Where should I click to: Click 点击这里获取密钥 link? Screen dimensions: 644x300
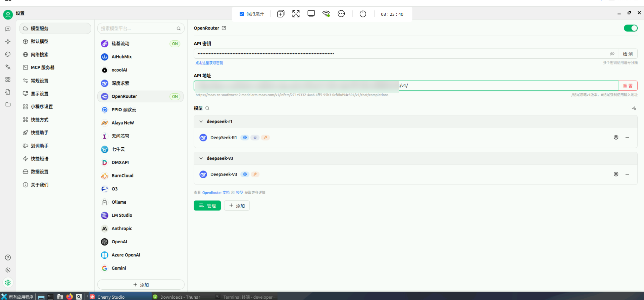coord(209,63)
